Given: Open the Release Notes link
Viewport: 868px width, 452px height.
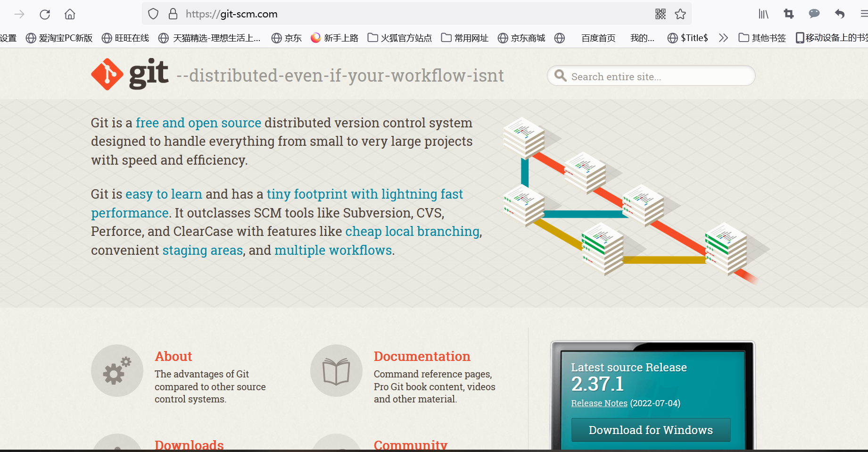Looking at the screenshot, I should [x=599, y=403].
